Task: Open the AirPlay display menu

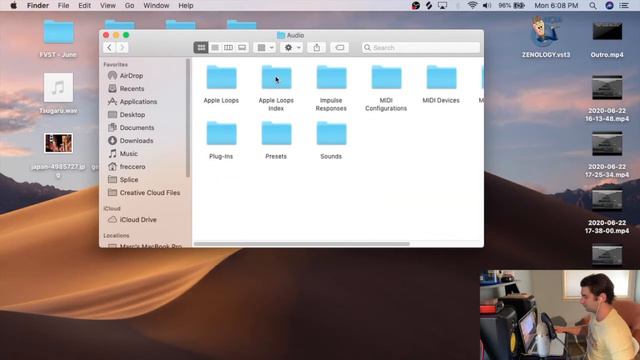Action: point(442,6)
